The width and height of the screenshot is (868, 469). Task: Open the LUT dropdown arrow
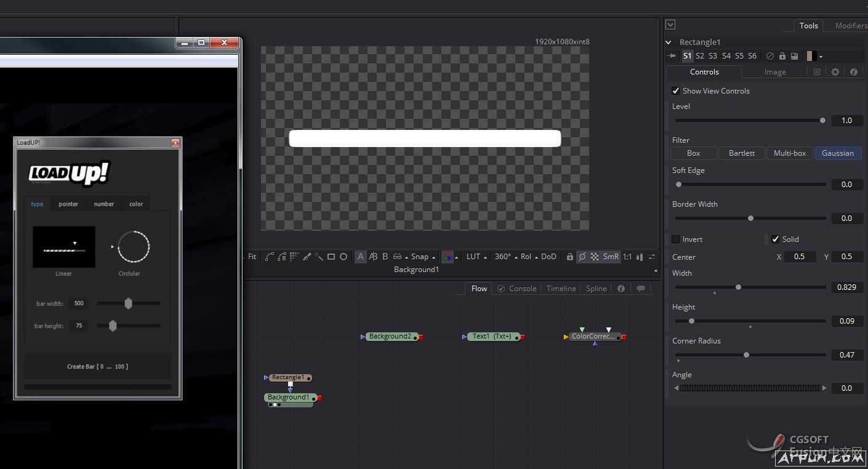click(485, 257)
